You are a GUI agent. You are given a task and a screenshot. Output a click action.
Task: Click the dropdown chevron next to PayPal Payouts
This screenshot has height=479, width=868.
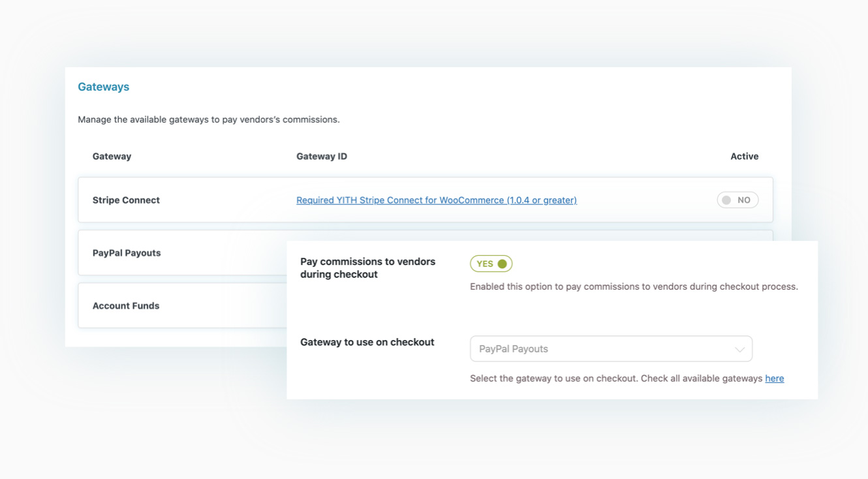click(x=739, y=350)
